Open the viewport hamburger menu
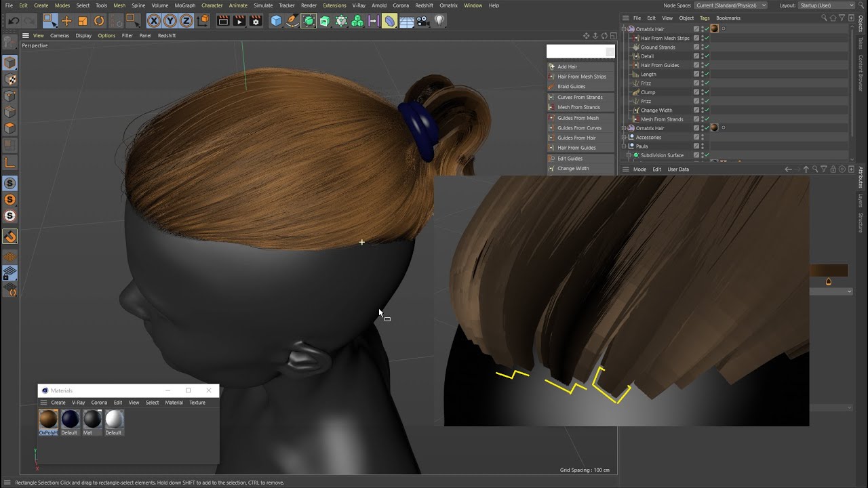 [26, 35]
